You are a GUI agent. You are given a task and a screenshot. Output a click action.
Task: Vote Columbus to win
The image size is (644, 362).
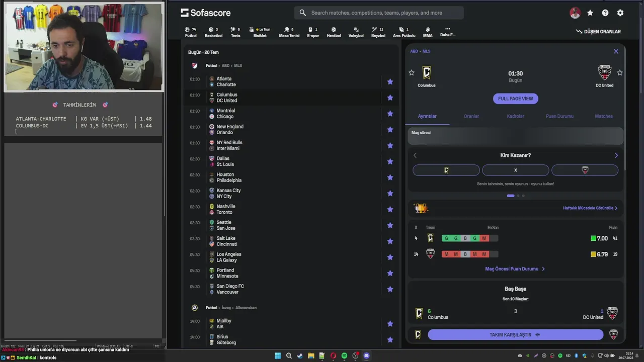click(446, 170)
